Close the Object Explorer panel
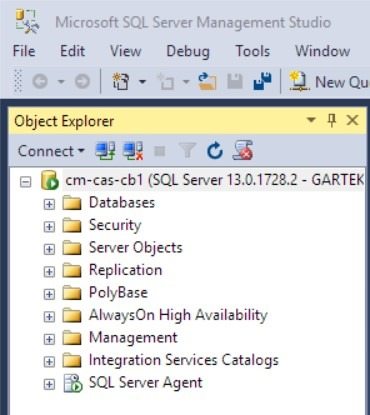Image resolution: width=370 pixels, height=415 pixels. 353,120
